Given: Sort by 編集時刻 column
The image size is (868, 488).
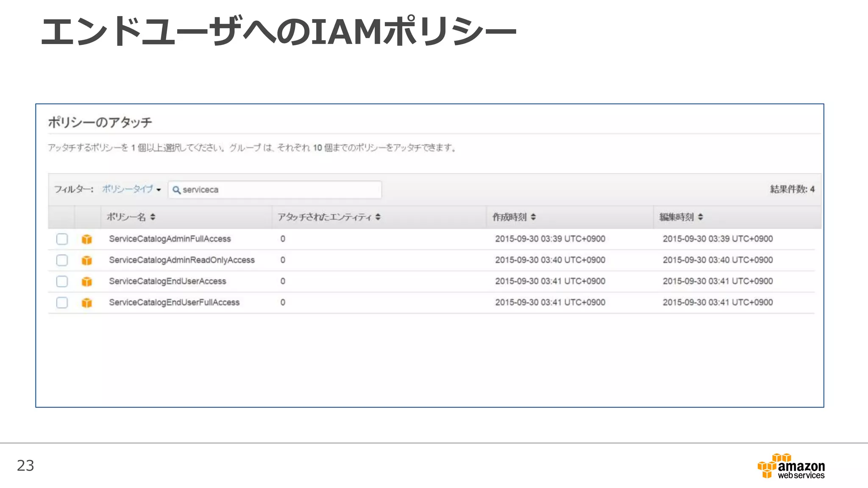Looking at the screenshot, I should point(681,217).
